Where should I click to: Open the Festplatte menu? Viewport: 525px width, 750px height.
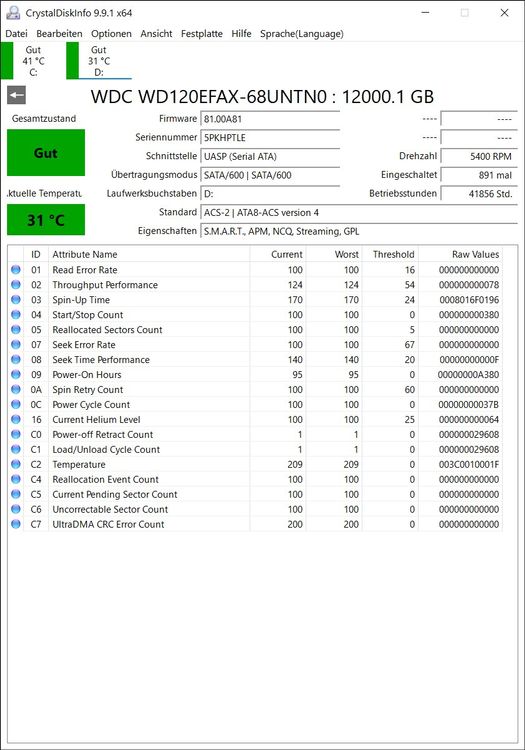[202, 34]
